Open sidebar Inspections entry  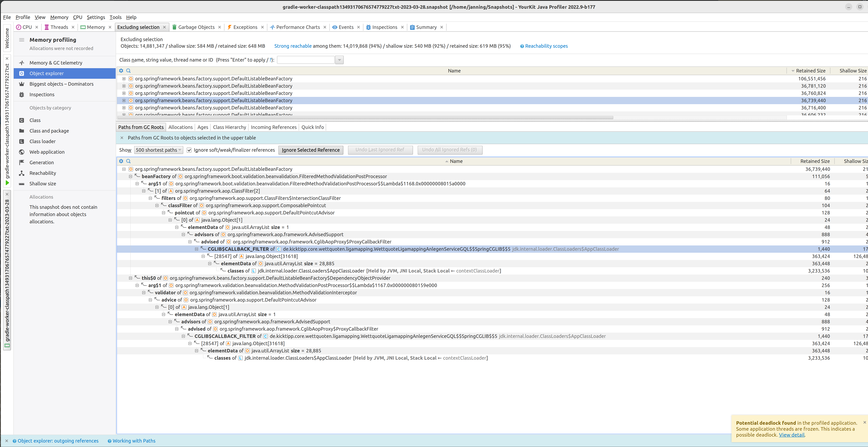point(42,94)
